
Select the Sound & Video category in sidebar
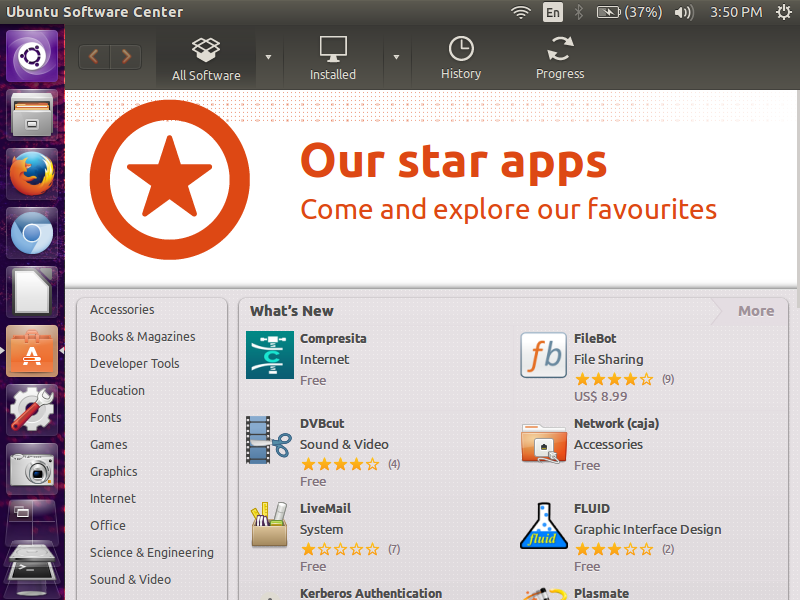coord(130,580)
